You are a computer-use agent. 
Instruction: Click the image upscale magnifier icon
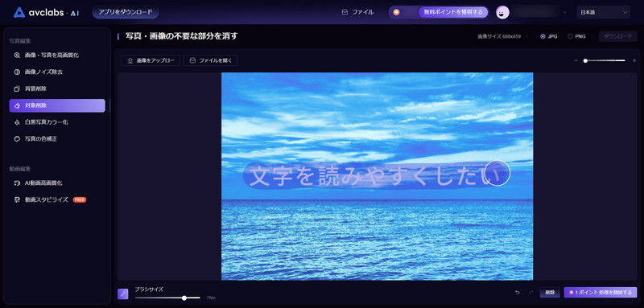pos(17,55)
